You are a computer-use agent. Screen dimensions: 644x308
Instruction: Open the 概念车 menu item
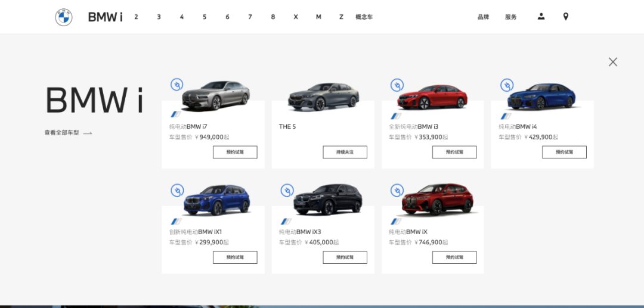click(x=364, y=17)
